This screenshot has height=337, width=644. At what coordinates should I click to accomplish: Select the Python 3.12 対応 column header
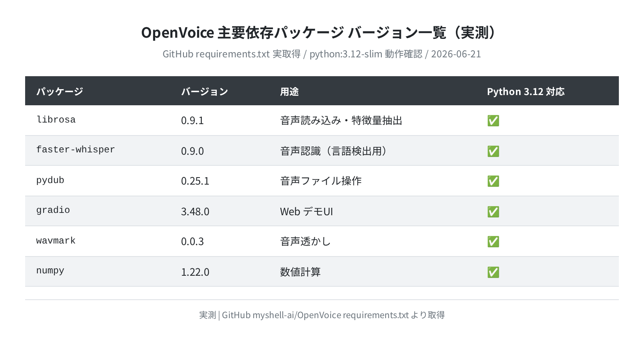pyautogui.click(x=526, y=92)
